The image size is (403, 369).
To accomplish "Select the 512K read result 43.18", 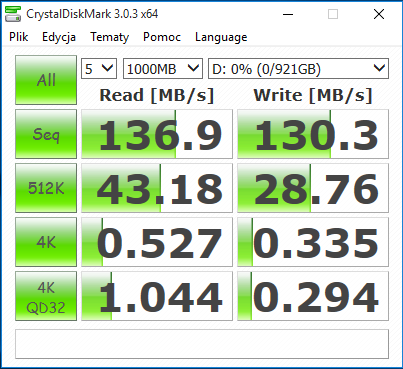I will tap(157, 188).
